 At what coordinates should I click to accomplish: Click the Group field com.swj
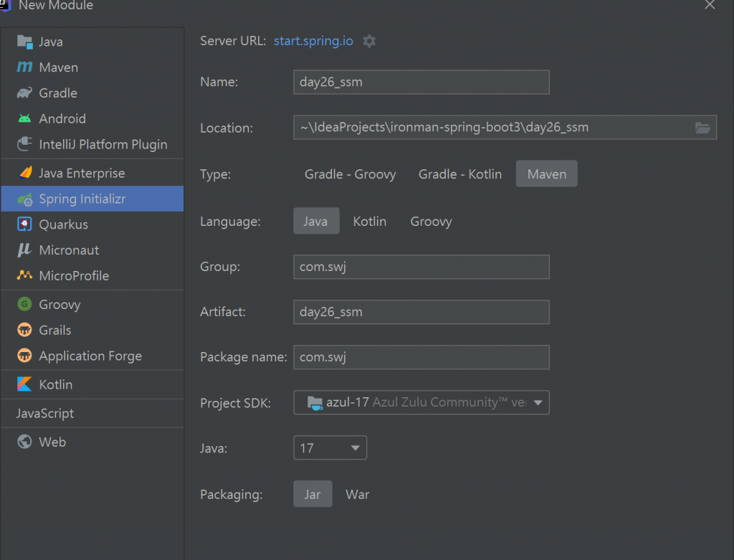tap(421, 267)
